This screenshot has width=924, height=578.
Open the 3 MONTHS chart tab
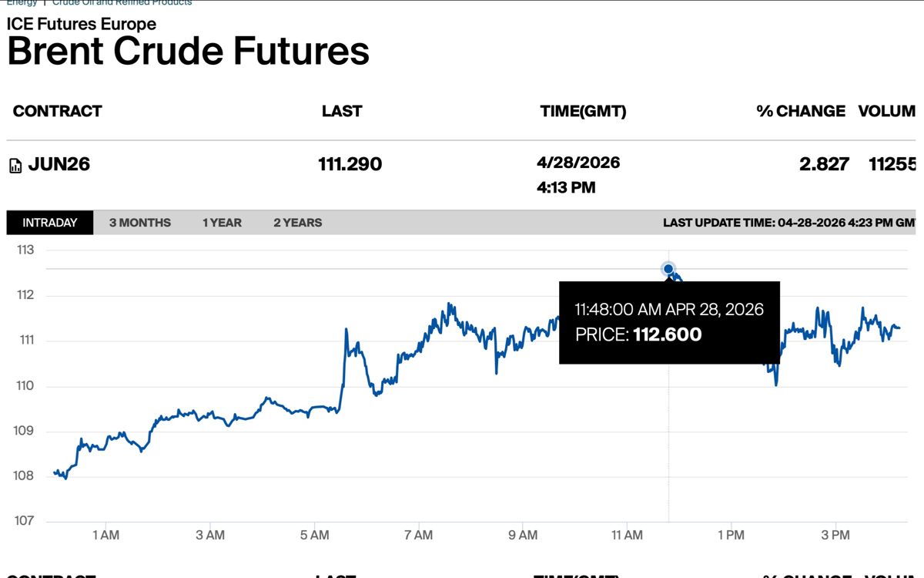coord(140,223)
